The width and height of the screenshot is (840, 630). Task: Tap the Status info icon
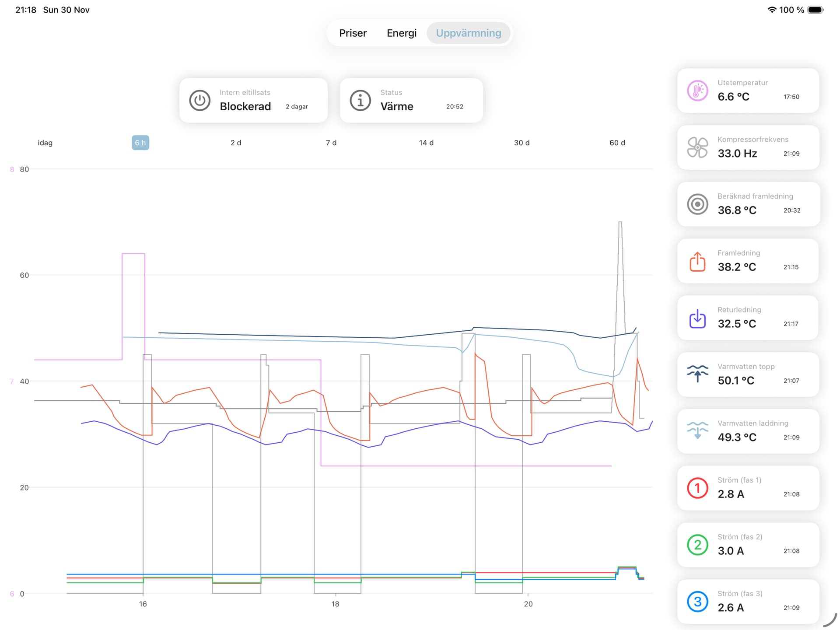point(360,101)
